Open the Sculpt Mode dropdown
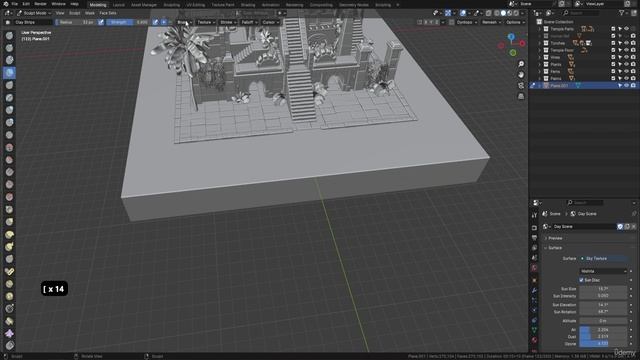Image resolution: width=640 pixels, height=360 pixels. [34, 13]
